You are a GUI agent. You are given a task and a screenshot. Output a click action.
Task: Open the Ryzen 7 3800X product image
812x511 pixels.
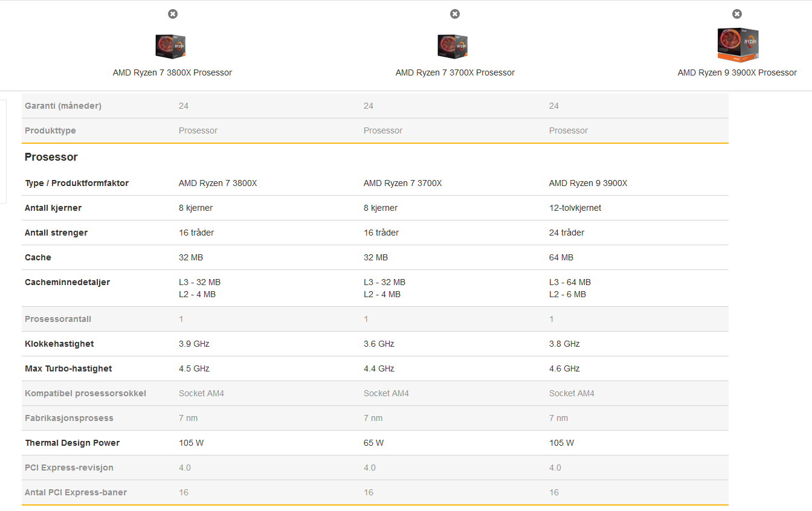pyautogui.click(x=170, y=47)
